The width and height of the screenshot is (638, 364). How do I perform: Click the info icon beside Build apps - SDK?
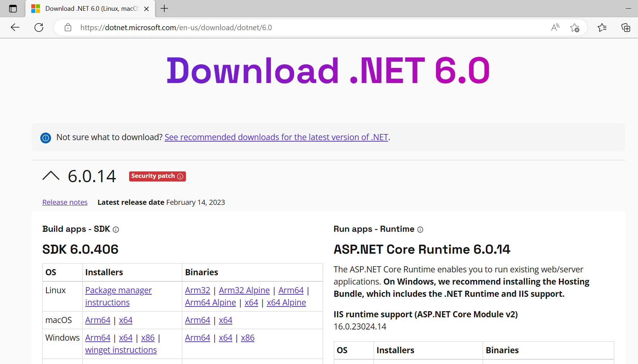pos(116,230)
